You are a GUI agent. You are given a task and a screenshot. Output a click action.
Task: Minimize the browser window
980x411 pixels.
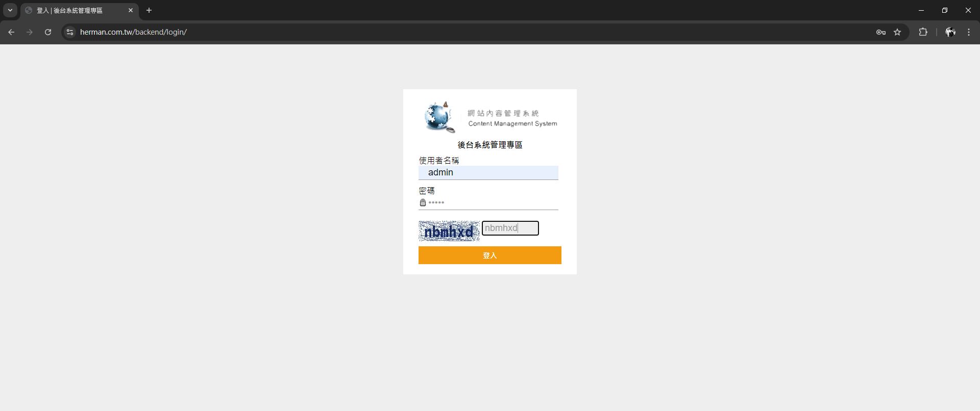click(921, 10)
